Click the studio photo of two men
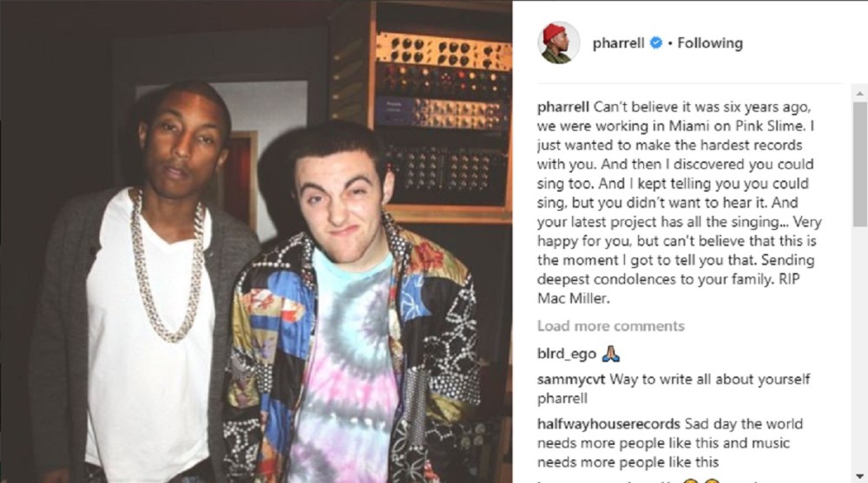The image size is (868, 483). (x=256, y=242)
